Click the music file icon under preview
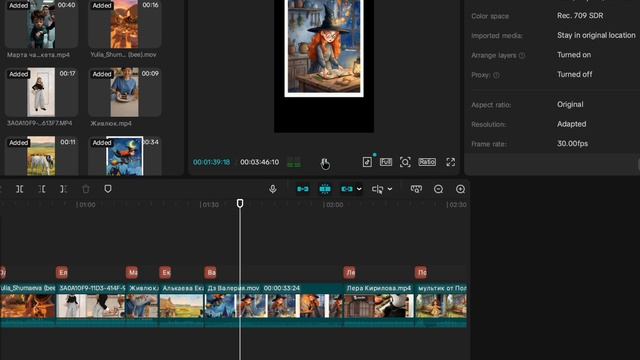 tap(367, 162)
